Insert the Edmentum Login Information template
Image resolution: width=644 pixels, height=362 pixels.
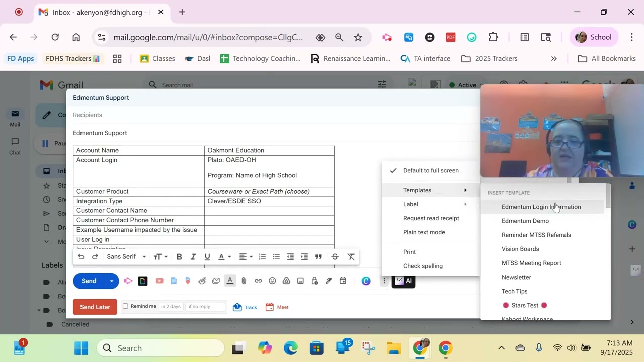[x=542, y=207]
